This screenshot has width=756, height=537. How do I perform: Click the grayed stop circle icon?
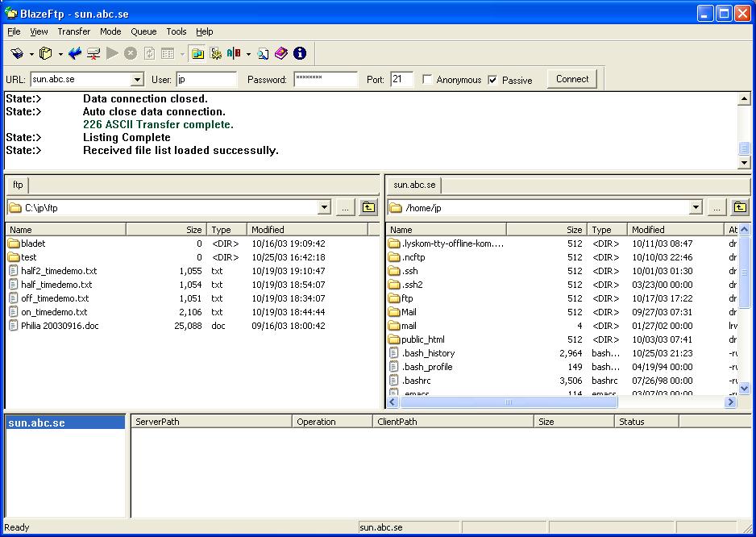(x=131, y=53)
